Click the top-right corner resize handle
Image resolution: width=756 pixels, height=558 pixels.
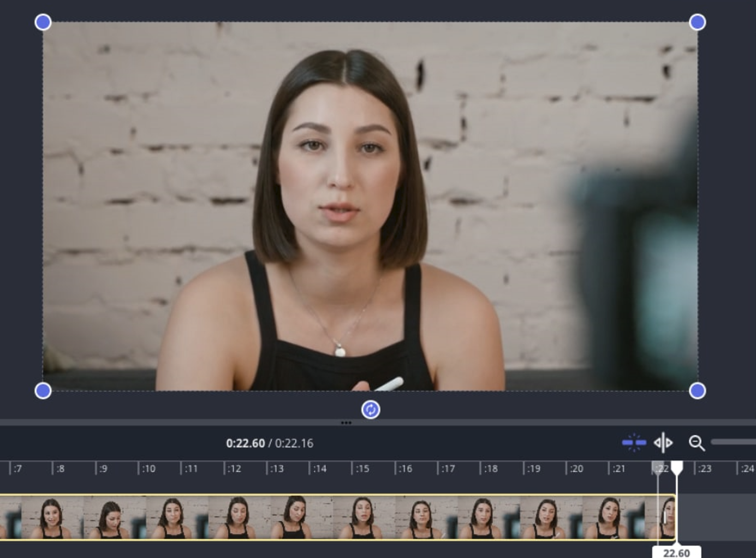pos(697,22)
